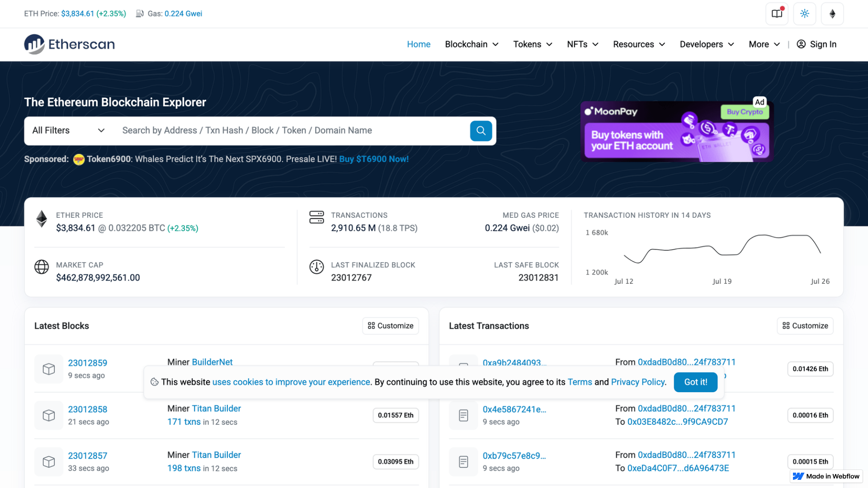
Task: Click the Ether price diamond icon
Action: pyautogui.click(x=42, y=219)
